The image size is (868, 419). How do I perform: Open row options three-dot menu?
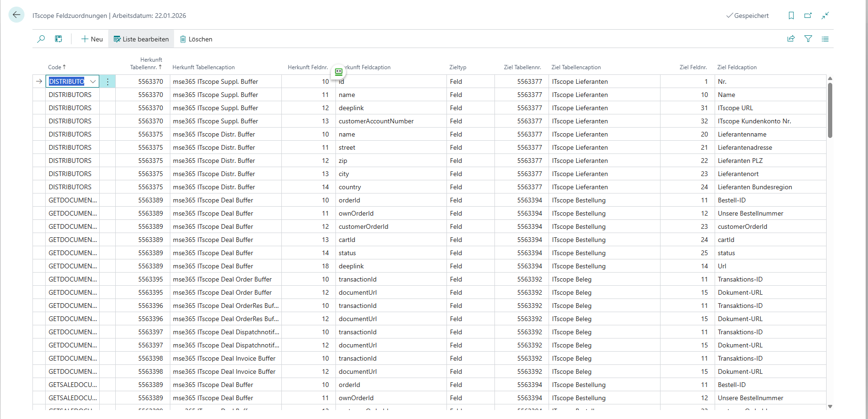108,81
